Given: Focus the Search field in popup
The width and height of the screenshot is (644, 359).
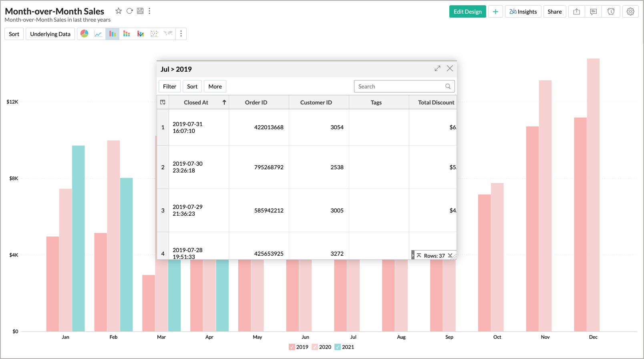Looking at the screenshot, I should [x=400, y=86].
